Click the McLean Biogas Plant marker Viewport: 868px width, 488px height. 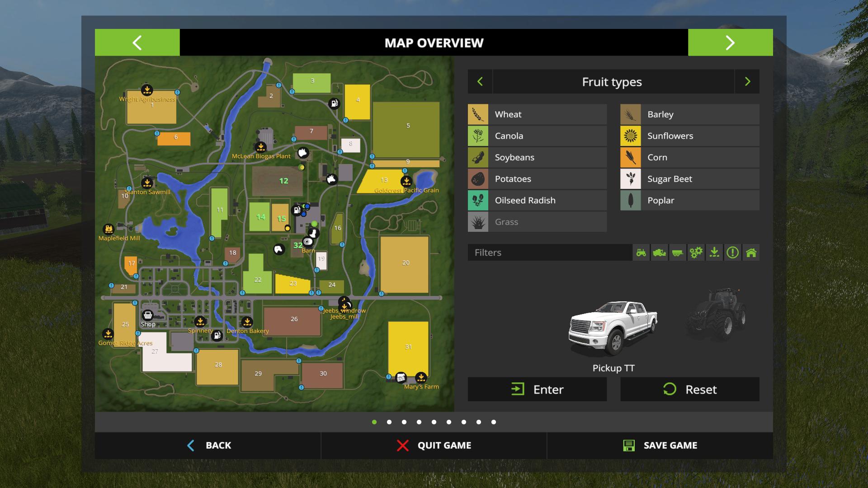[261, 147]
